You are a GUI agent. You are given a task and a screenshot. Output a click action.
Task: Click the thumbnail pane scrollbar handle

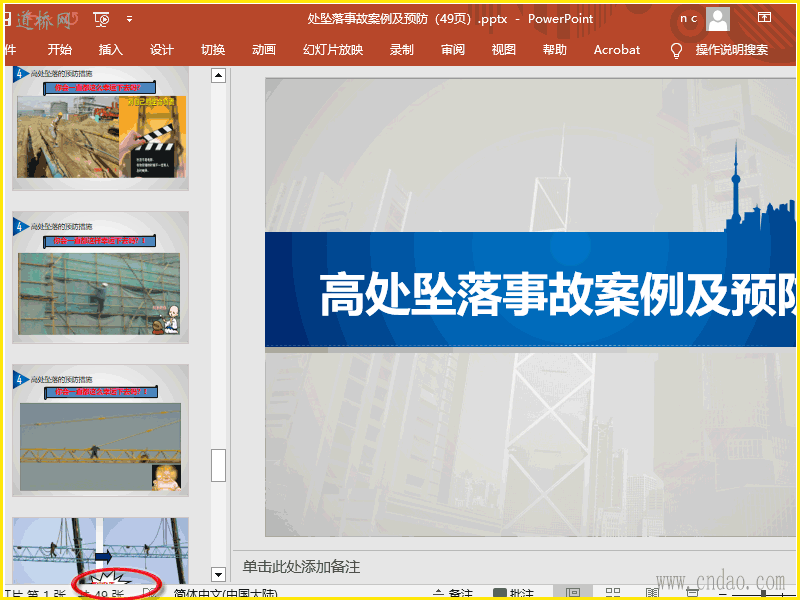218,465
